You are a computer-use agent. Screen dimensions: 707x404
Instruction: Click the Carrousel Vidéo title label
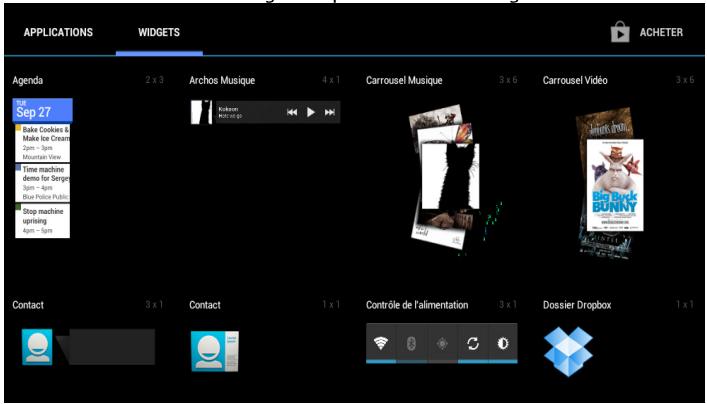click(x=575, y=80)
